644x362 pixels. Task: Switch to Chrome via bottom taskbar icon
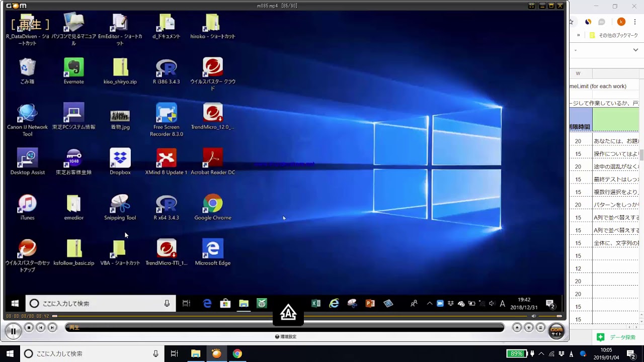[x=237, y=353]
